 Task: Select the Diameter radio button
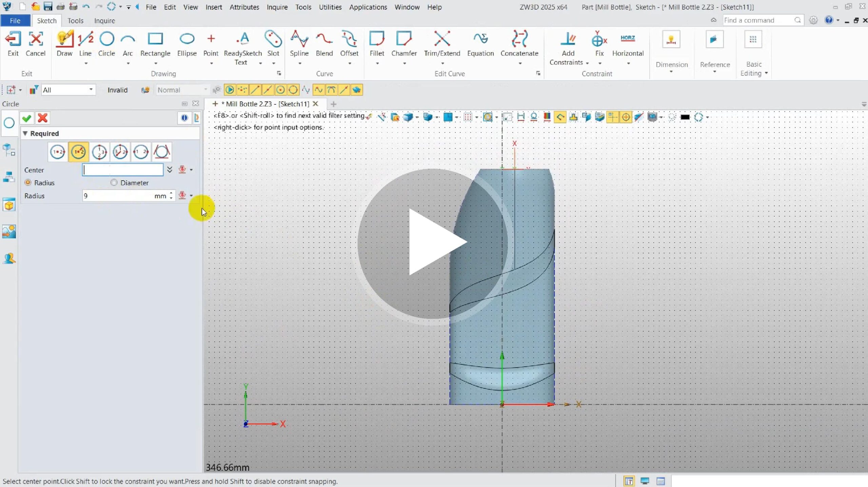[x=114, y=183]
